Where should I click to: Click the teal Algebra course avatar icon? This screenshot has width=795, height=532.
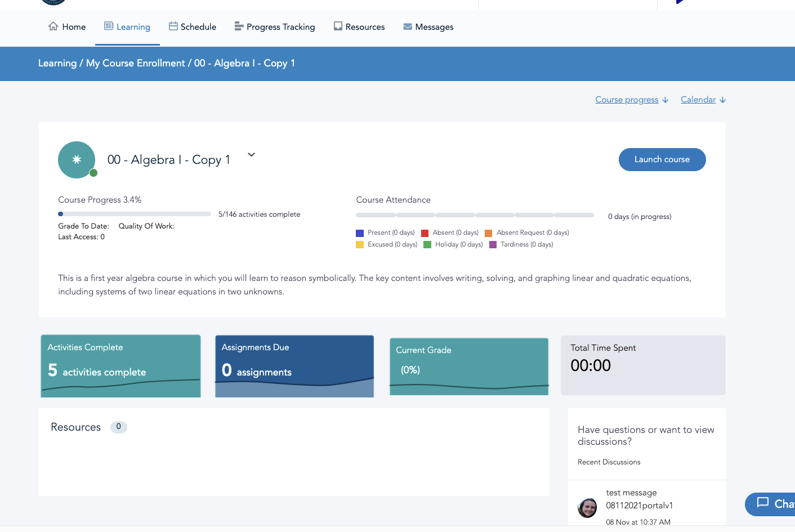(x=77, y=160)
